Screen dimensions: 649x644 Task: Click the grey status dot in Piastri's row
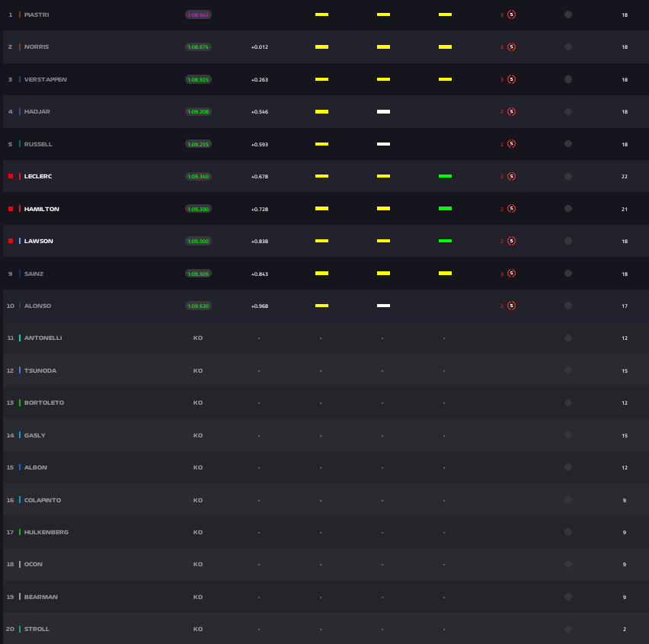pyautogui.click(x=568, y=14)
